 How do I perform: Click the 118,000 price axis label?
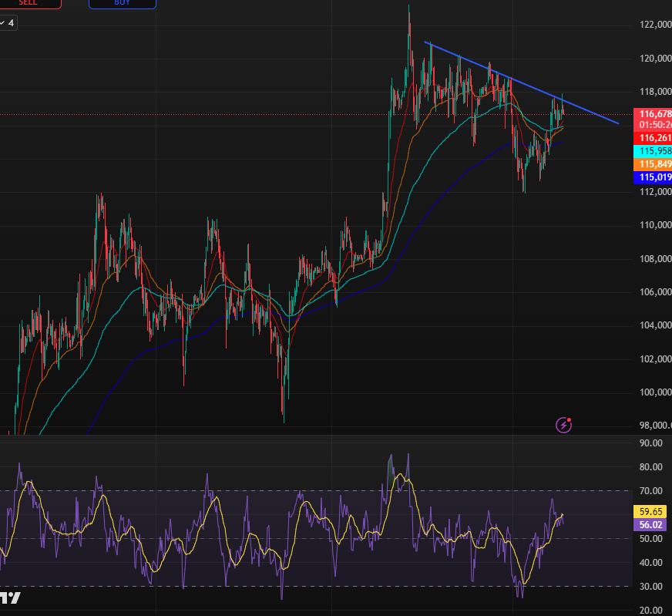(x=655, y=92)
